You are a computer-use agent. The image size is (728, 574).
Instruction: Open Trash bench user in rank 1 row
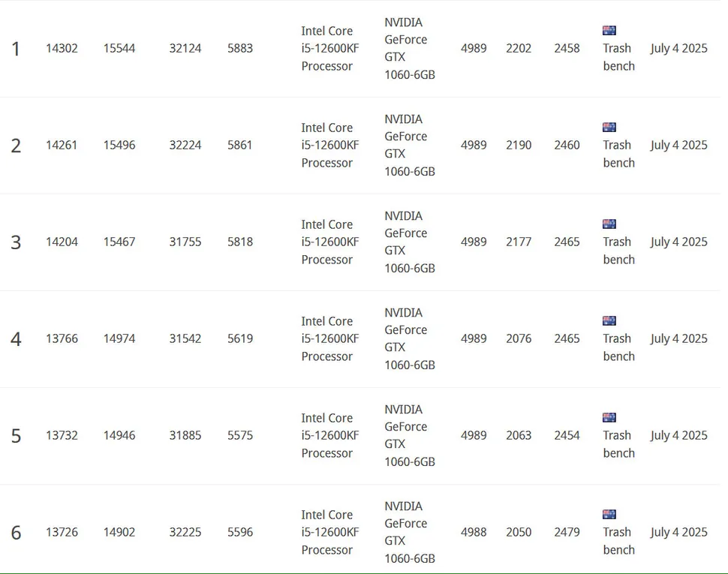pyautogui.click(x=618, y=57)
